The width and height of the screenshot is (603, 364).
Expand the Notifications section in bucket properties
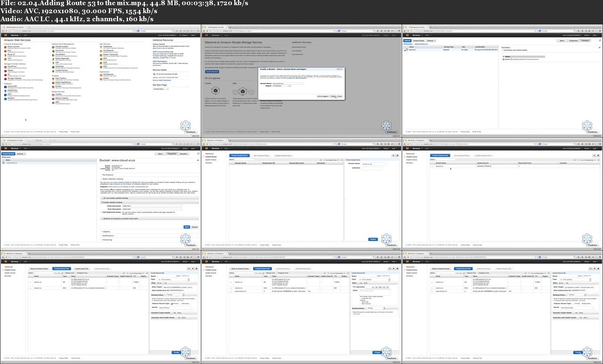point(108,236)
